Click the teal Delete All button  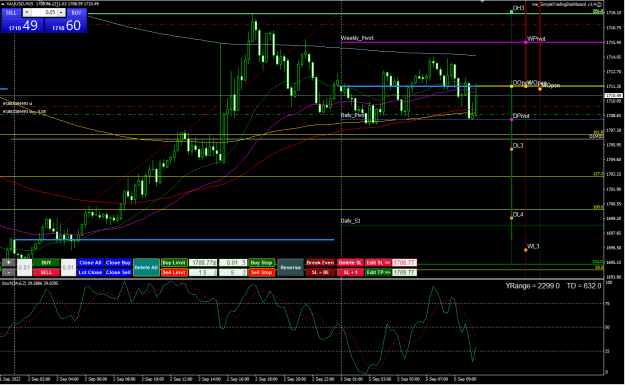[x=146, y=267]
